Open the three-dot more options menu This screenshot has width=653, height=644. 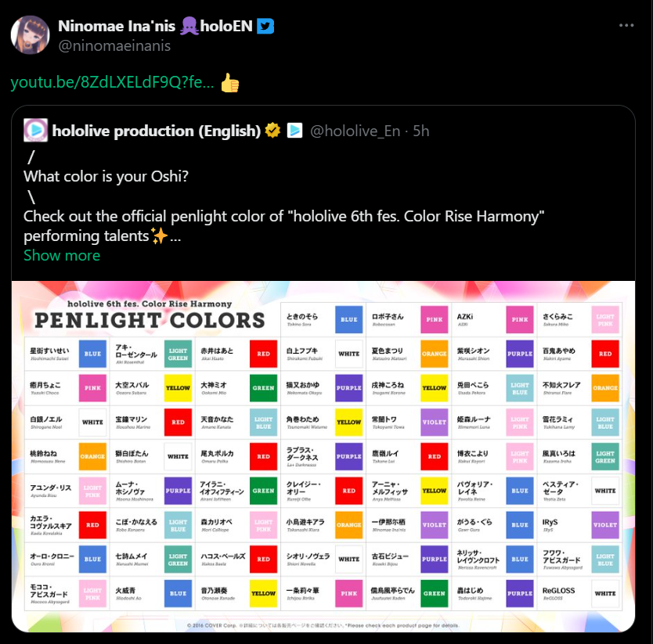pos(626,25)
